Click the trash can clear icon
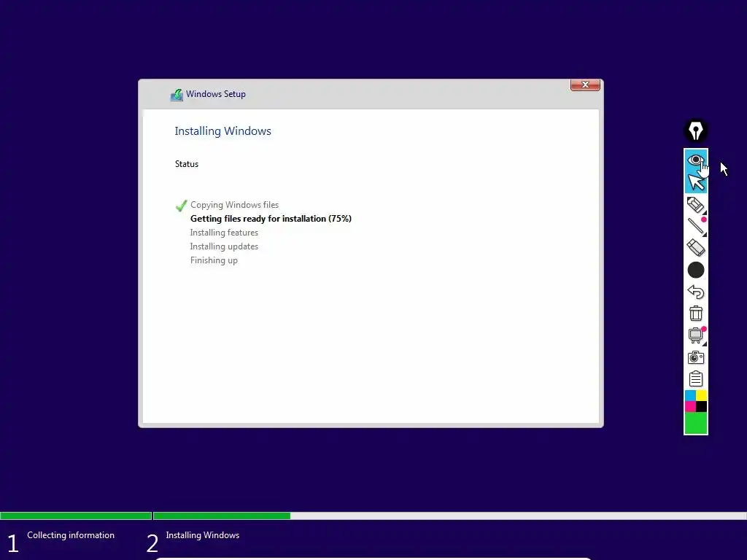This screenshot has height=560, width=747. [695, 314]
